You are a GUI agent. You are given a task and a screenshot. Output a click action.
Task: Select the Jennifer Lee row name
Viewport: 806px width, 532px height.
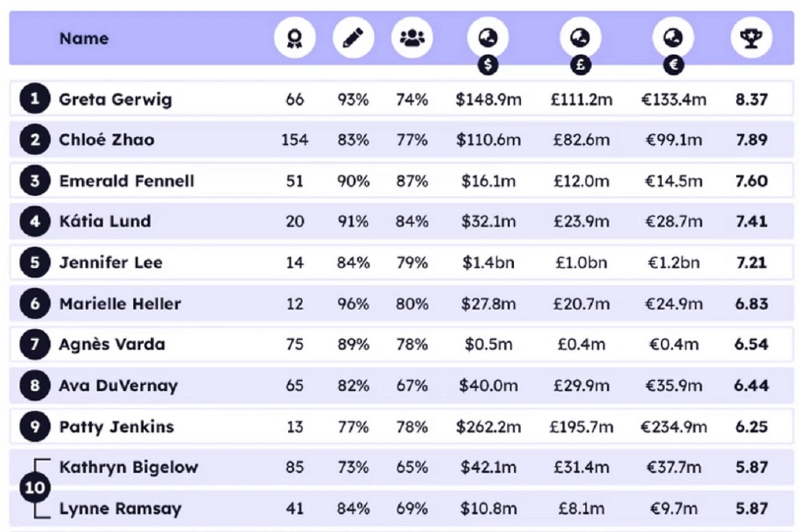click(x=110, y=263)
